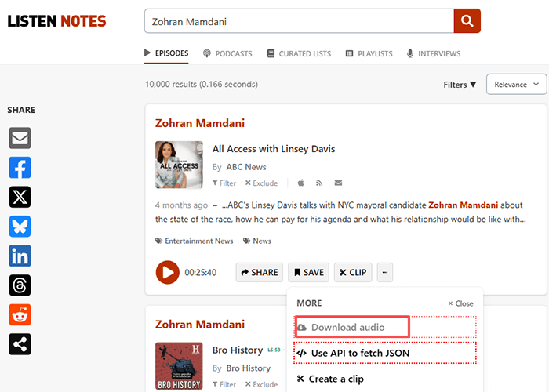The width and height of the screenshot is (549, 392).
Task: Share on LinkedIn icon
Action: (x=20, y=256)
